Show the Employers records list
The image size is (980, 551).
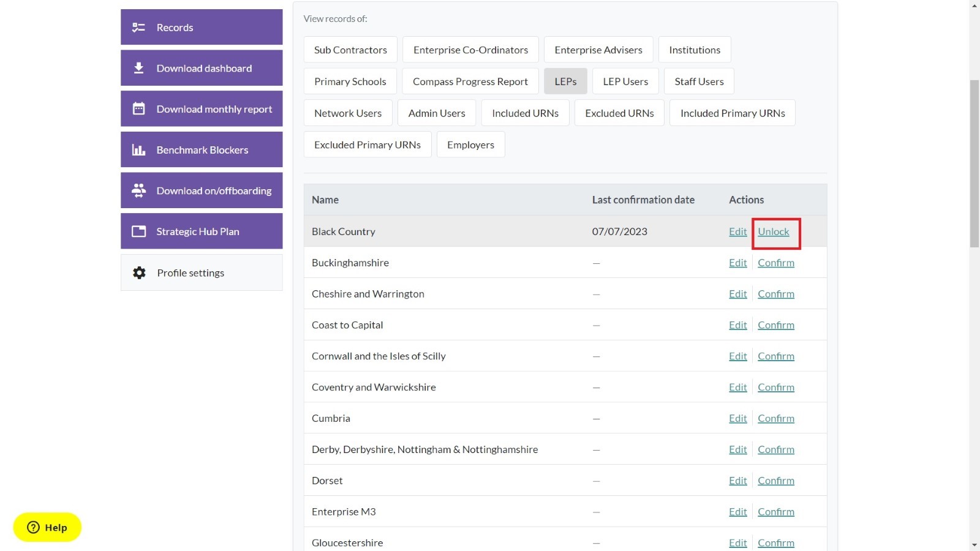470,144
